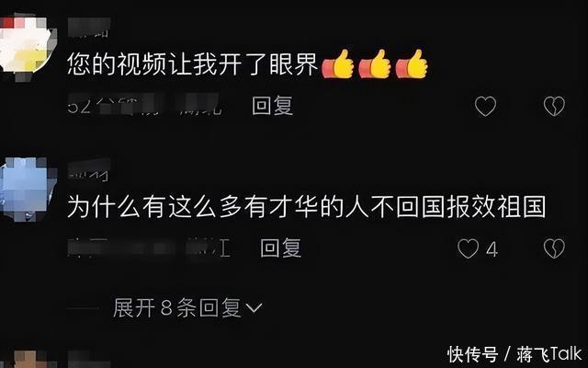588x368 pixels.
Task: Click the like count 4 beside the heart
Action: 492,249
